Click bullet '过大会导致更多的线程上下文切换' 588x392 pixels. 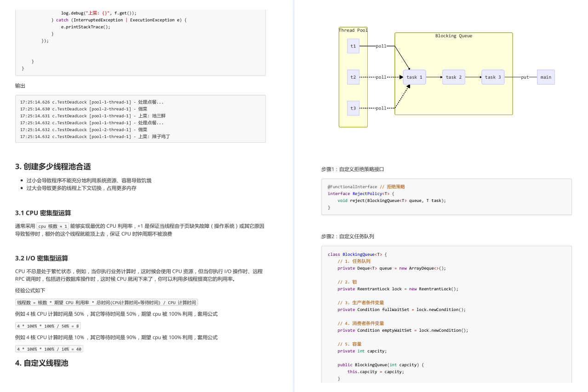(81, 188)
